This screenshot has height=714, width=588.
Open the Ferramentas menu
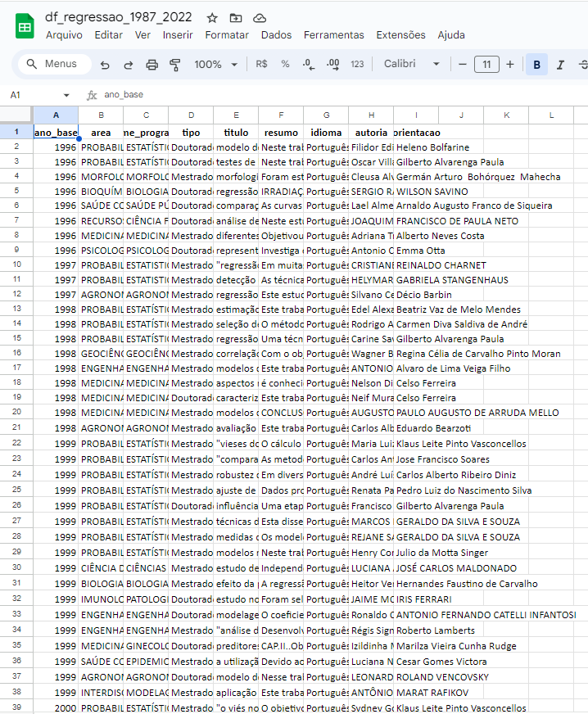334,35
